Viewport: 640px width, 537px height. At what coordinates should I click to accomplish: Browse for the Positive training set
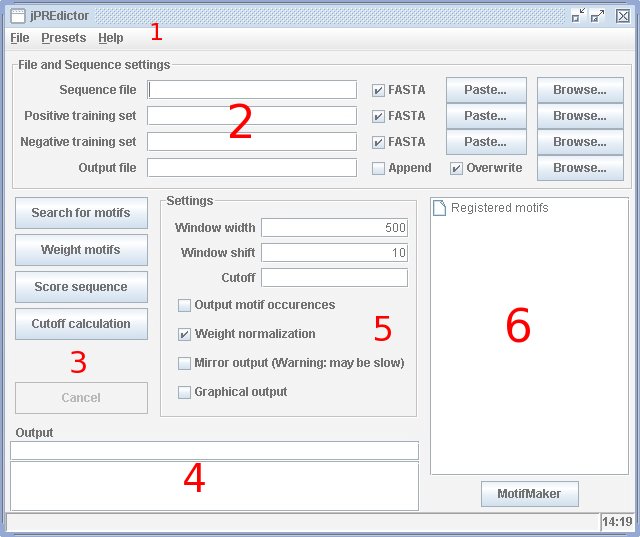click(x=580, y=116)
